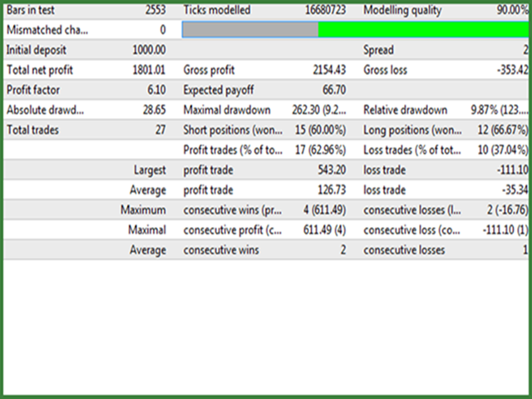Select the profit trades value 17 (62.96%)
Viewport: 532px width, 399px height.
coord(320,150)
